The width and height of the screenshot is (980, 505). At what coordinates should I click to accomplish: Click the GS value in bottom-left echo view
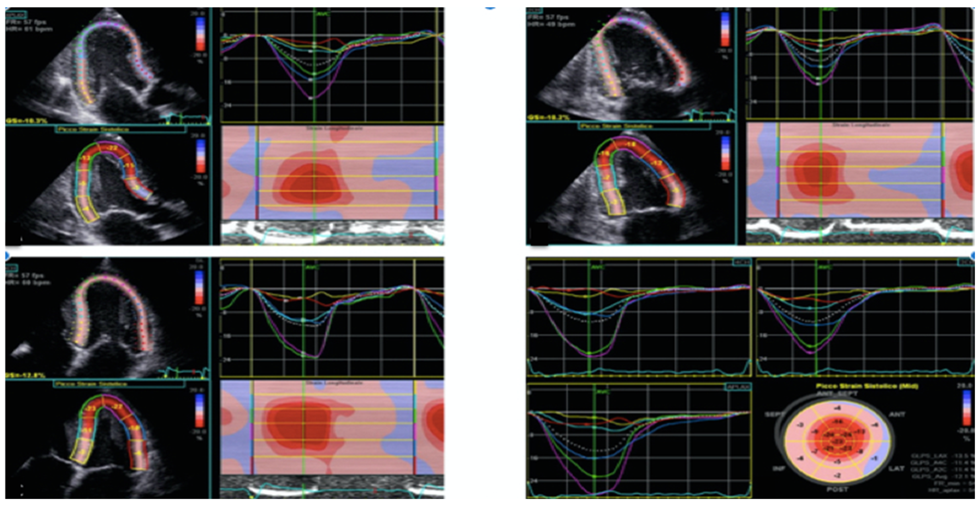coord(26,375)
